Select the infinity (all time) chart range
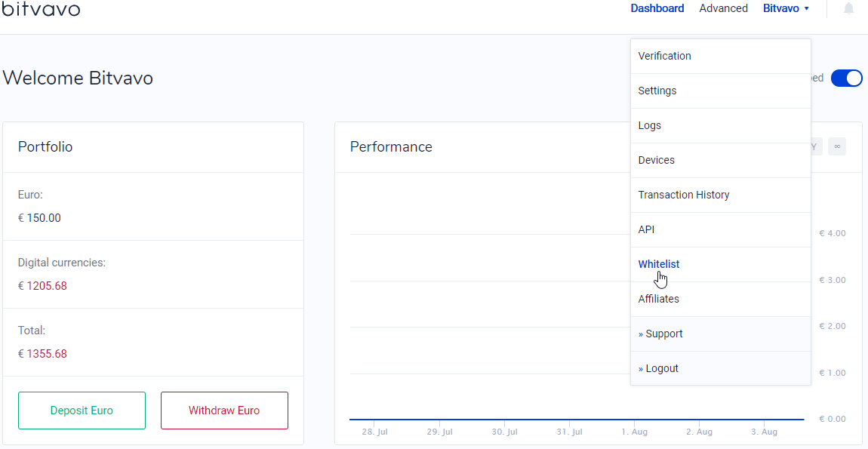The image size is (868, 449). (x=836, y=146)
